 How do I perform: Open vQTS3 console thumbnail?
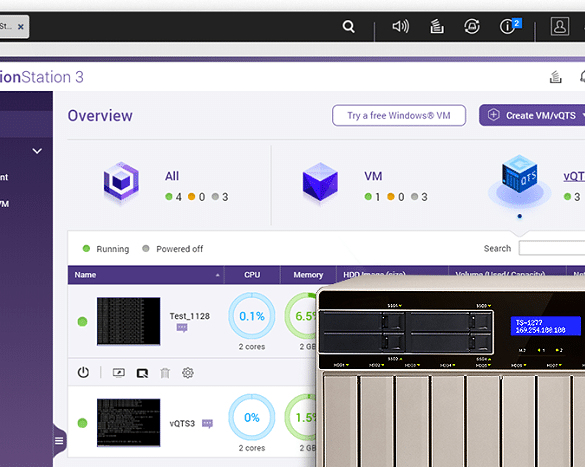[129, 423]
